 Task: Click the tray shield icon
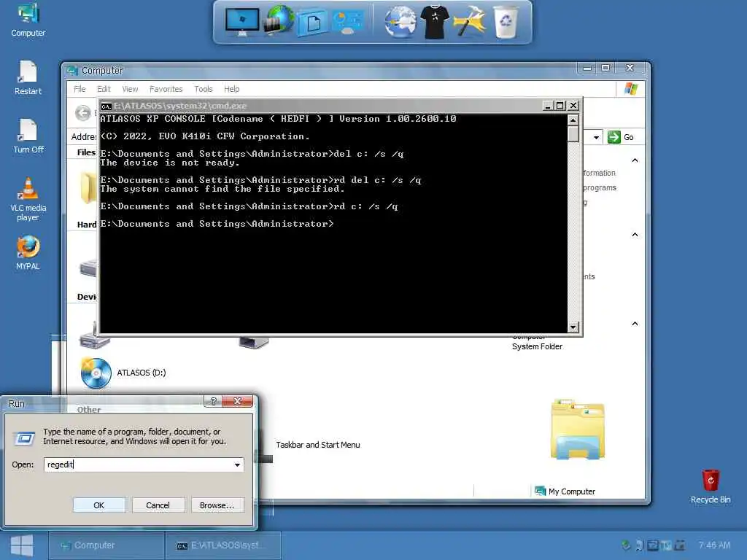(626, 545)
